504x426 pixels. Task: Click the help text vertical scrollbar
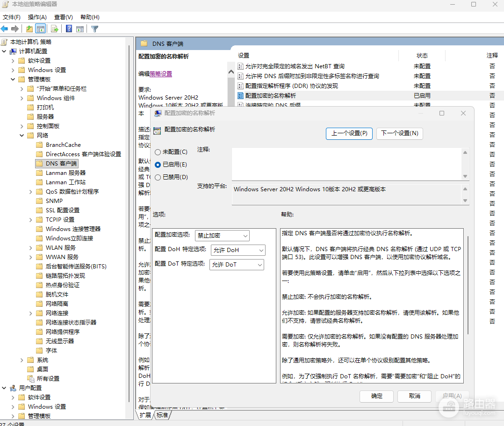click(x=468, y=286)
